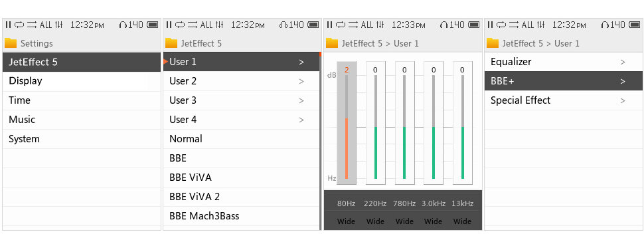Expand Special Effect submenu arrow
This screenshot has height=246, width=644.
click(x=623, y=101)
